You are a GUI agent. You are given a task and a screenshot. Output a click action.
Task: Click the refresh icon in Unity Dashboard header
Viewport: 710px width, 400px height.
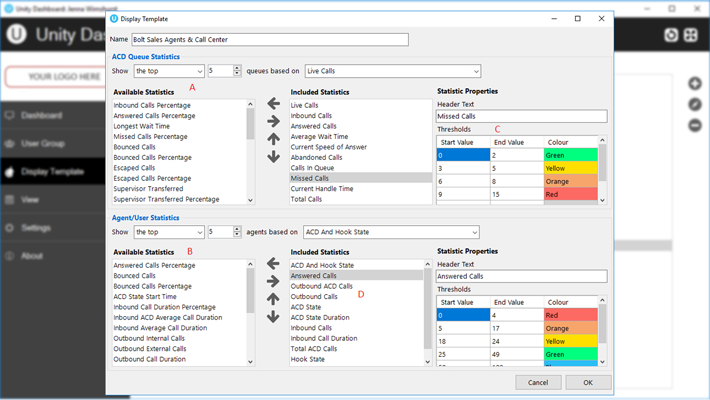point(671,35)
